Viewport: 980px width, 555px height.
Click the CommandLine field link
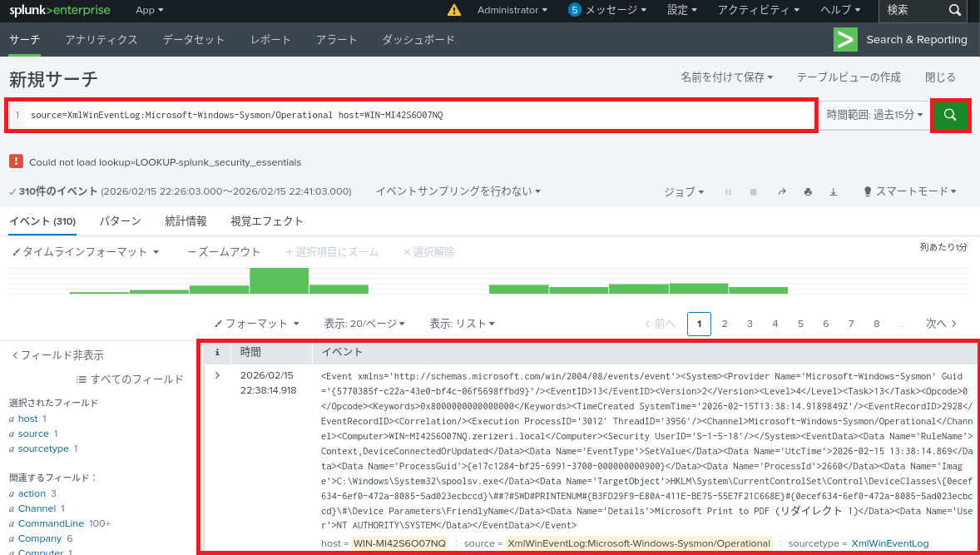(51, 523)
